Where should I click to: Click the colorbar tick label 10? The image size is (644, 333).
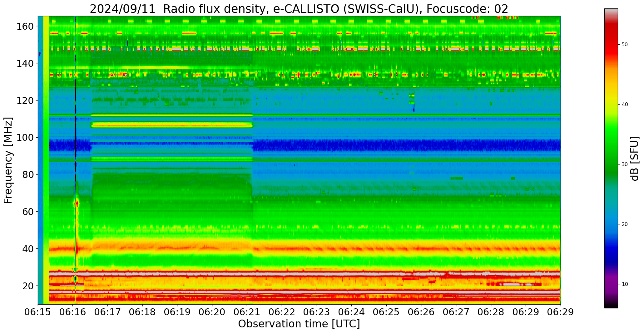point(625,284)
